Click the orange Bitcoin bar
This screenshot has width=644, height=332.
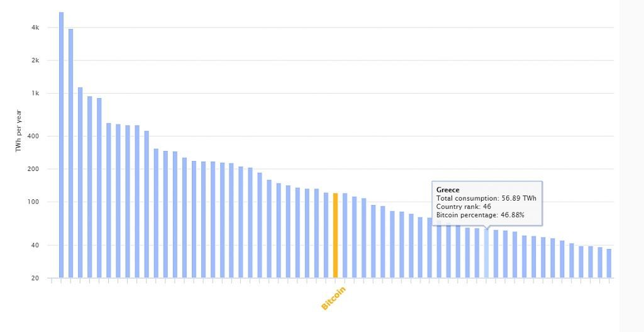pos(335,235)
